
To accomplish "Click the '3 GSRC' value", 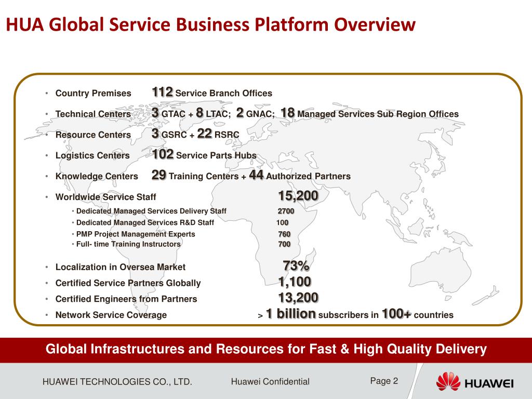I will point(169,134).
